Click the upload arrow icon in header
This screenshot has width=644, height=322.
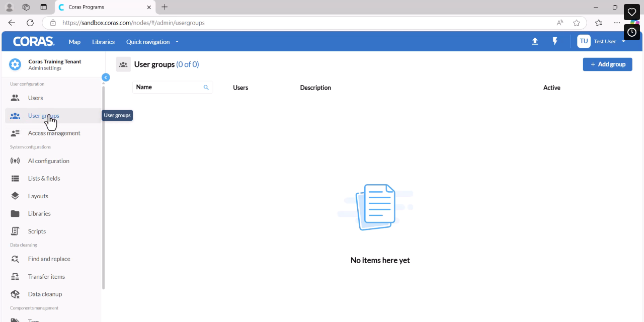[x=535, y=41]
